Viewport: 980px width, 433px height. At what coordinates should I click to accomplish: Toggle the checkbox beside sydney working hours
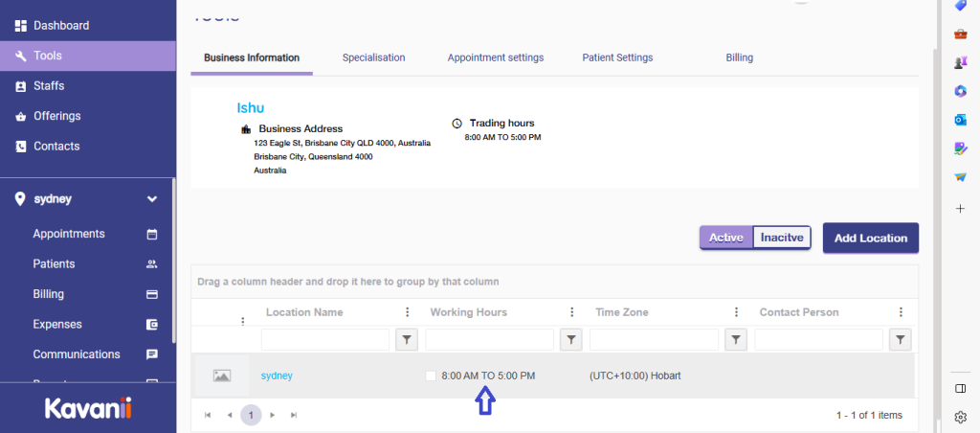click(431, 376)
